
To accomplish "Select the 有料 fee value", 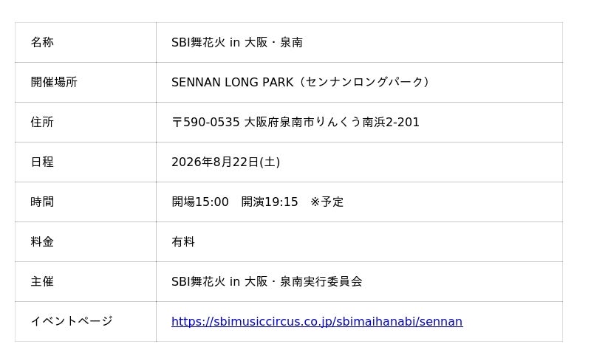I will click(x=183, y=242).
